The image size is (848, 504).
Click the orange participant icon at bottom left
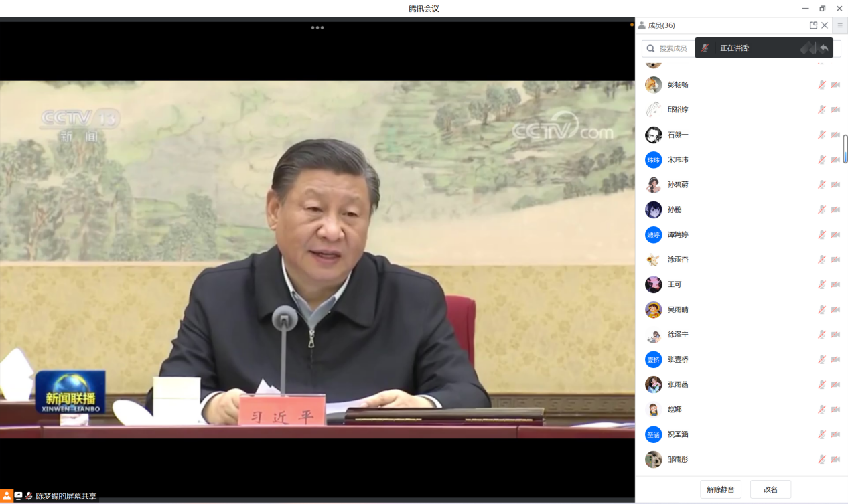click(x=6, y=496)
